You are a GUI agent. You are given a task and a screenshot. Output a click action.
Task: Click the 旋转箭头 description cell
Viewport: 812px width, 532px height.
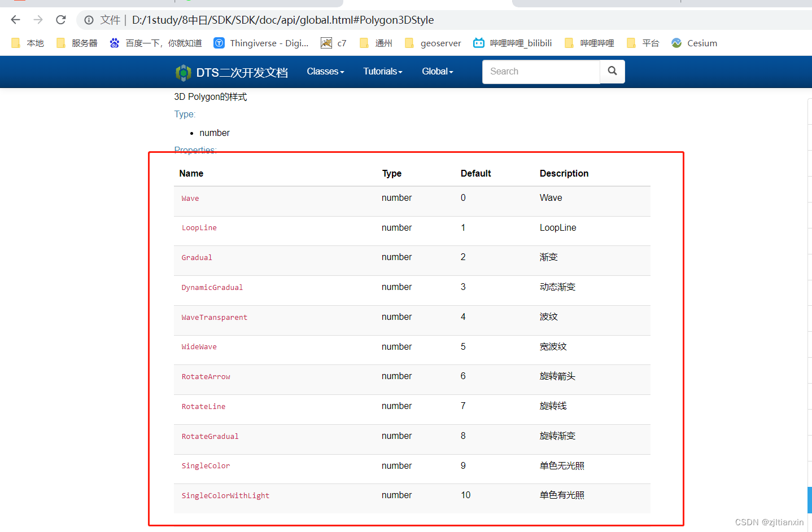[x=558, y=376]
